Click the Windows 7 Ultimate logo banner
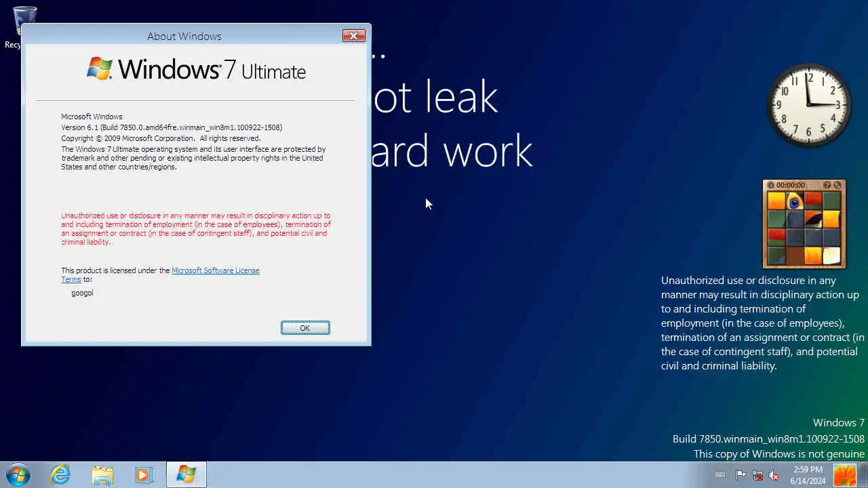 coord(196,69)
